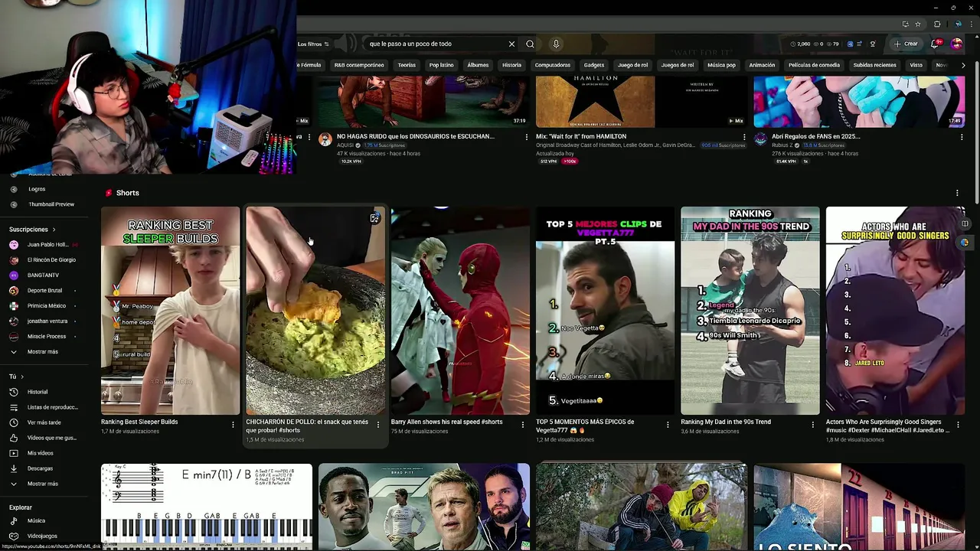980x551 pixels.
Task: Click the magnifier search button
Action: (530, 44)
